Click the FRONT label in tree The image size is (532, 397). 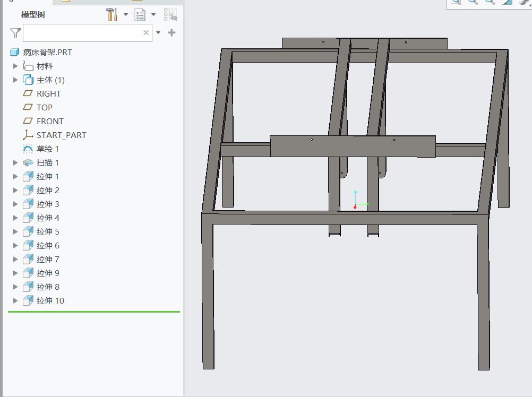click(50, 122)
